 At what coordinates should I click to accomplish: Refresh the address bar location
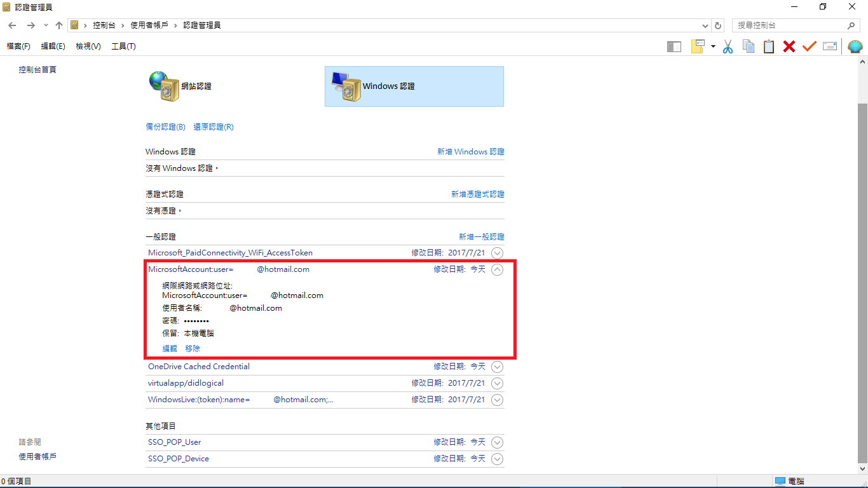click(719, 25)
